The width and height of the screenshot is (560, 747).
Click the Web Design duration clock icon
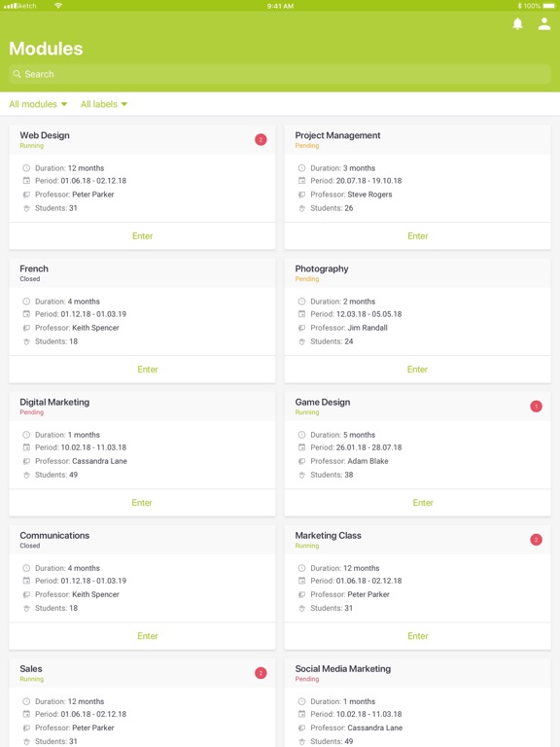coord(26,168)
